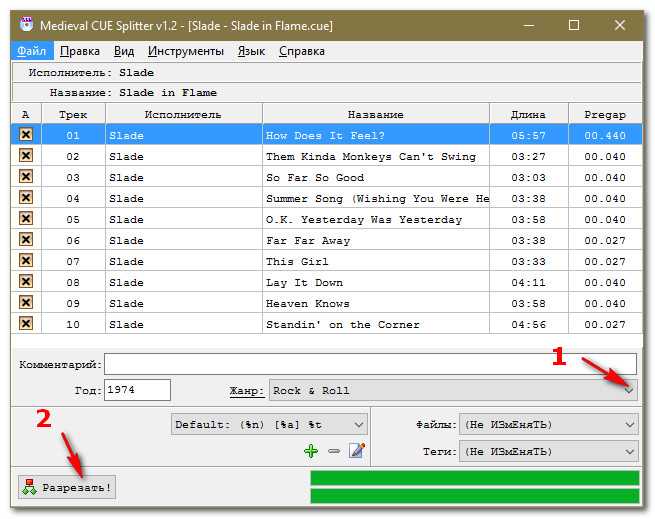The image size is (655, 519).
Task: Click the Длина column header
Action: pyautogui.click(x=528, y=114)
